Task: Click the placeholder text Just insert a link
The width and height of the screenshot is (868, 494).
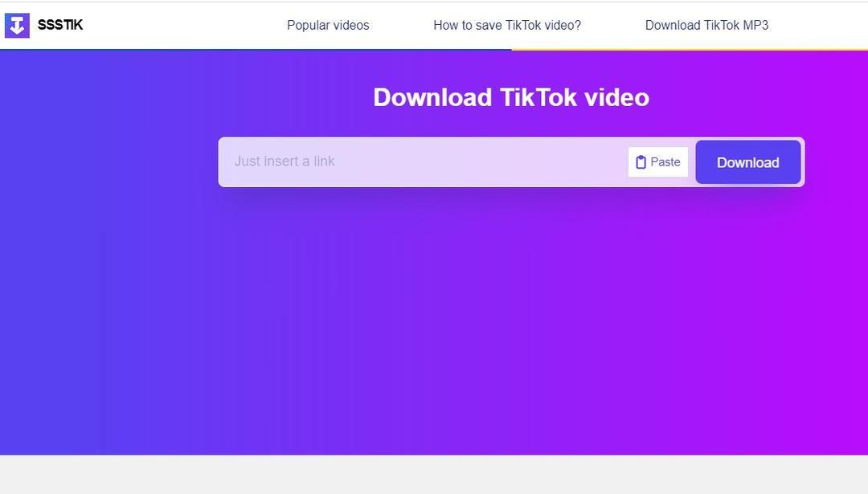Action: tap(284, 161)
